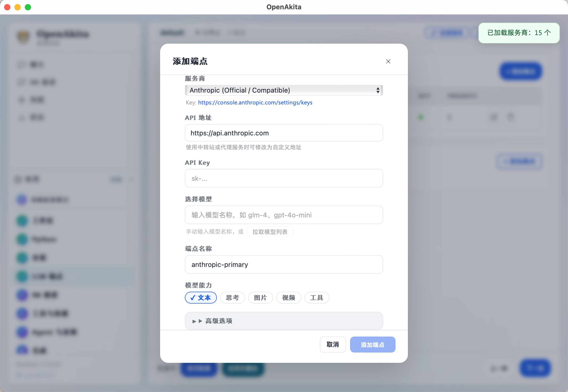
Task: Click the checkmark icon inside 文本 chip
Action: click(x=193, y=298)
